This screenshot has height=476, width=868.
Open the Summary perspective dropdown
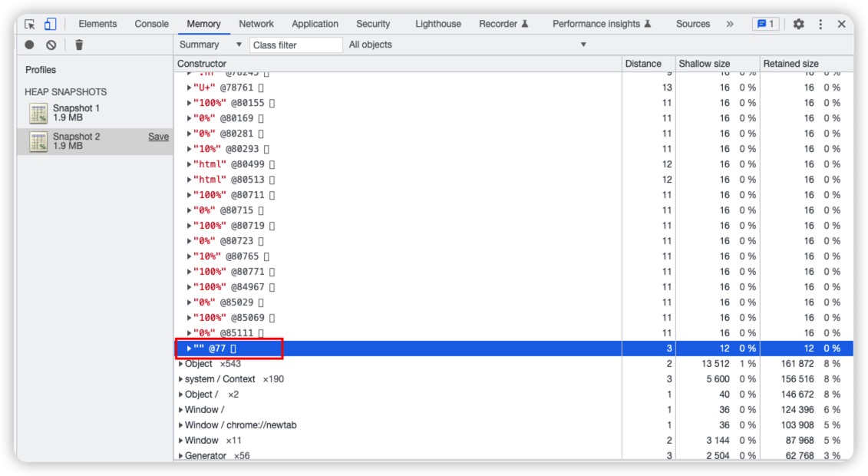pos(210,45)
